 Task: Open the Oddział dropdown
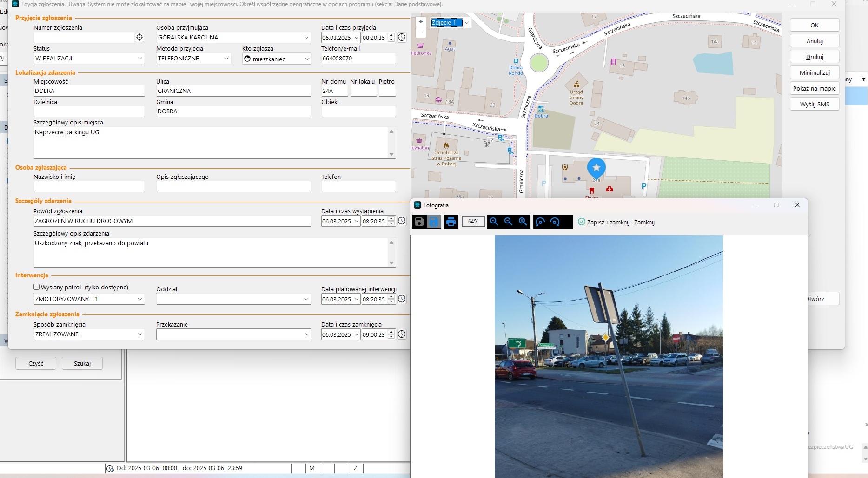pos(306,299)
